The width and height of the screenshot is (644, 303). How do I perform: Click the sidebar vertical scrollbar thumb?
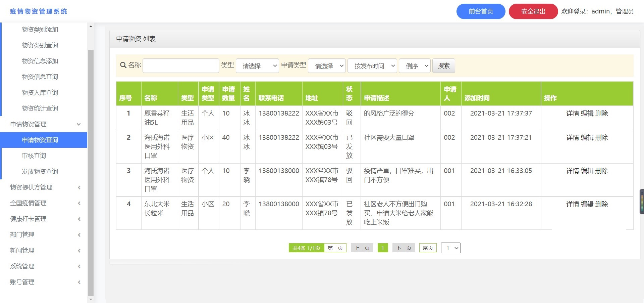pyautogui.click(x=91, y=173)
